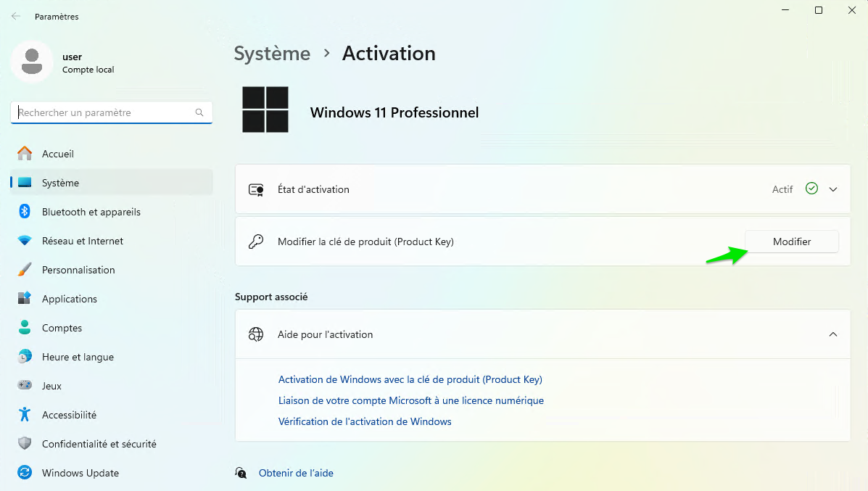Click the Obtenir de l'aide headset icon
The height and width of the screenshot is (491, 868).
(241, 473)
